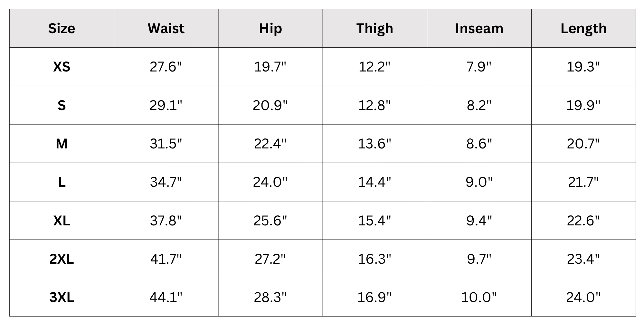Click the Size column header

tap(62, 28)
